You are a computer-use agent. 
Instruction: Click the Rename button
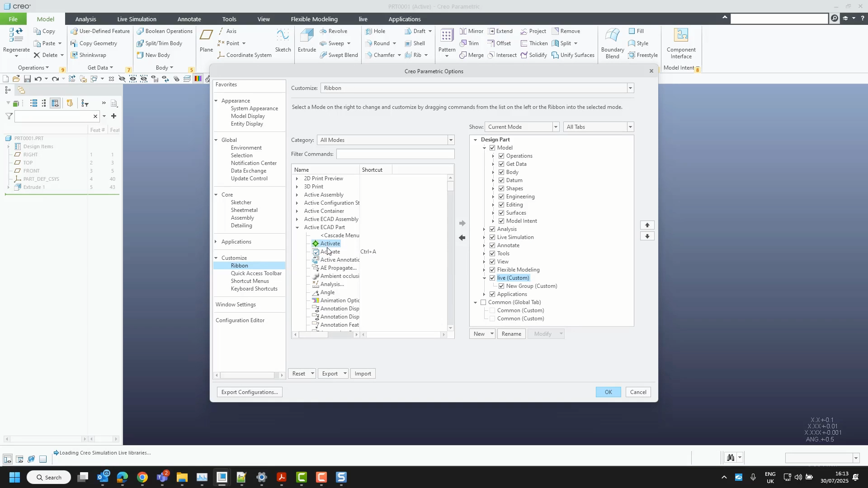point(511,334)
